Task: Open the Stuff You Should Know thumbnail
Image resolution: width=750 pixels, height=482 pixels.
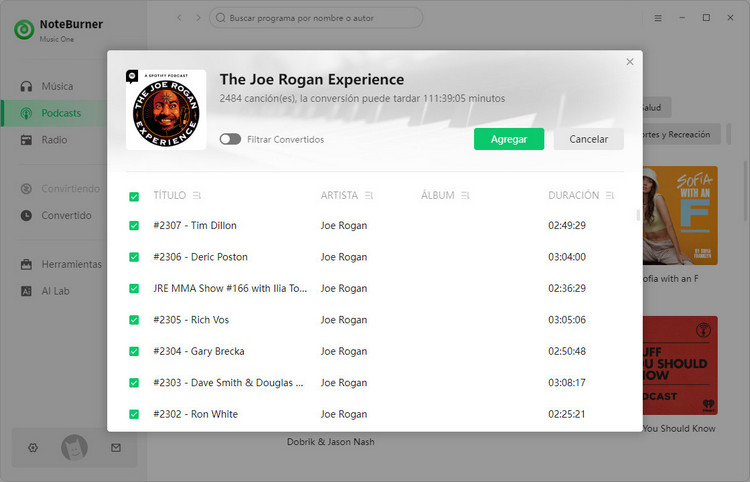Action: pos(680,365)
